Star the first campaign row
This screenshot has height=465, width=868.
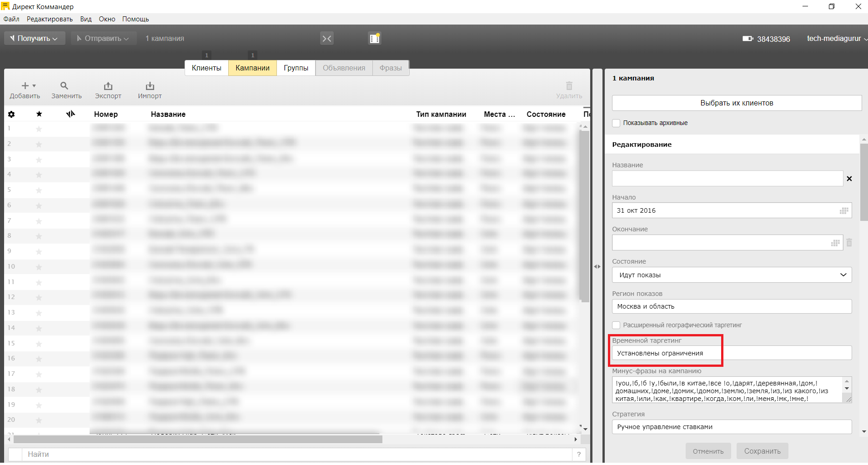pos(39,129)
